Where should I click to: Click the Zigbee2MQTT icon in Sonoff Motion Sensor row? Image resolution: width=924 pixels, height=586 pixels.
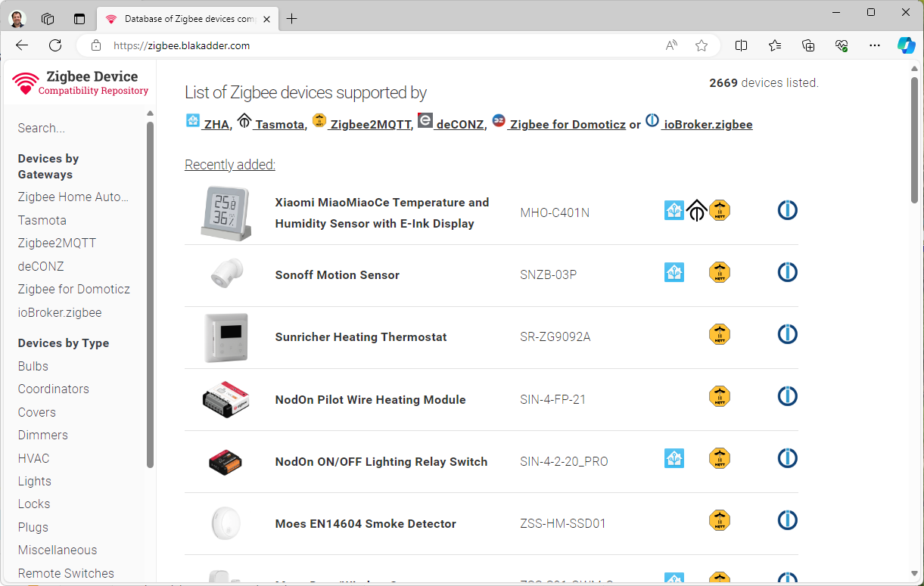tap(719, 272)
